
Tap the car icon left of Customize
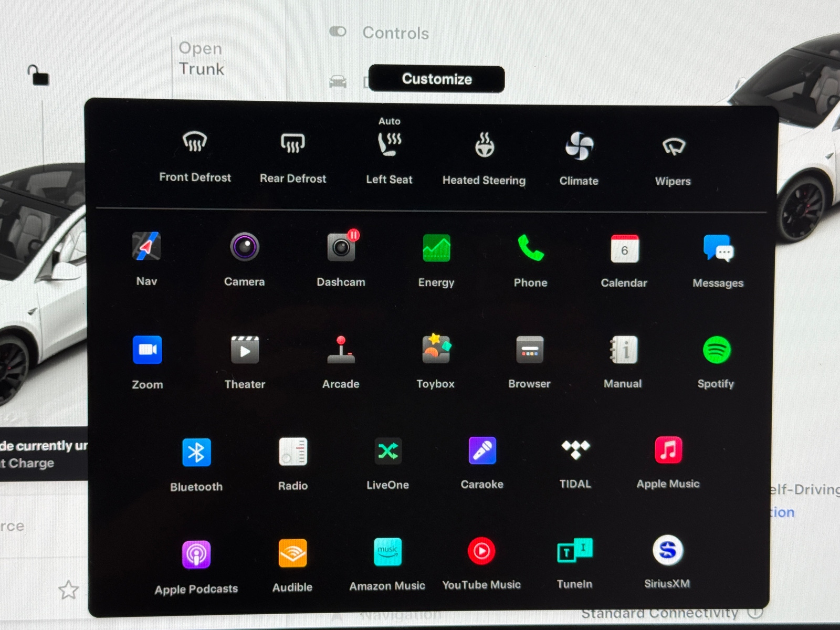[x=338, y=81]
